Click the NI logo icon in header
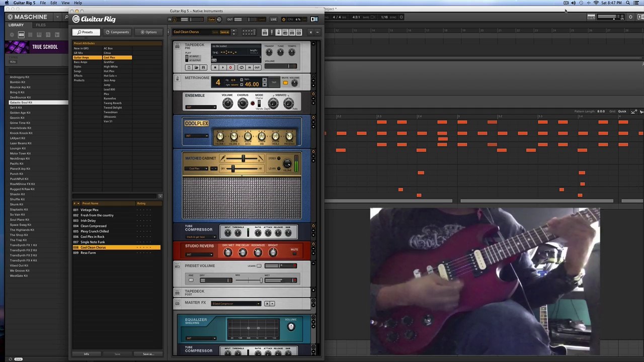The height and width of the screenshot is (362, 644). coord(314,19)
